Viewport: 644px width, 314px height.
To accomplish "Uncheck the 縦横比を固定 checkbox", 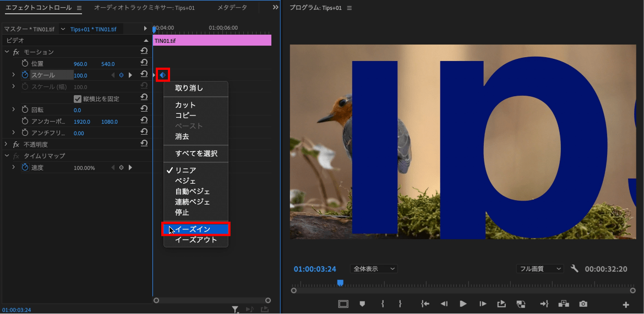I will [77, 98].
